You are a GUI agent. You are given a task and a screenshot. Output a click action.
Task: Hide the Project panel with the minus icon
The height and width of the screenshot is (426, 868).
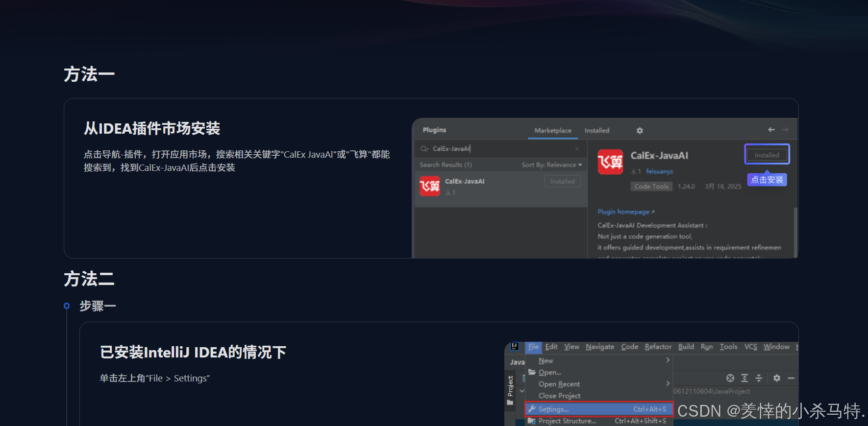tap(791, 378)
